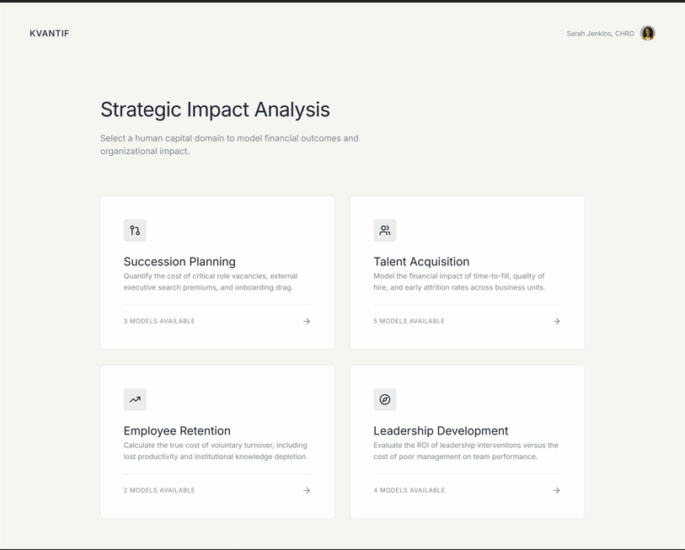Click the Talent Acquisition people icon

385,230
